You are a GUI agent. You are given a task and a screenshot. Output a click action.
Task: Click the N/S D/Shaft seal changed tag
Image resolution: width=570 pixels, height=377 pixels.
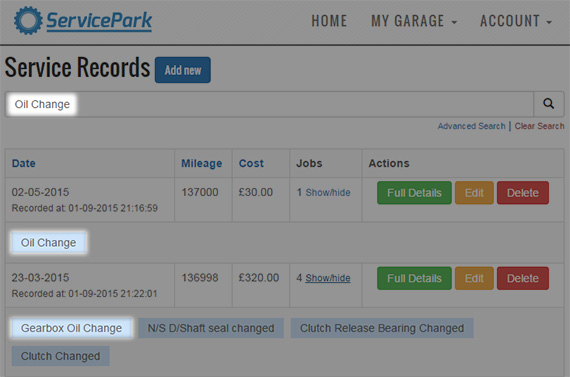211,328
